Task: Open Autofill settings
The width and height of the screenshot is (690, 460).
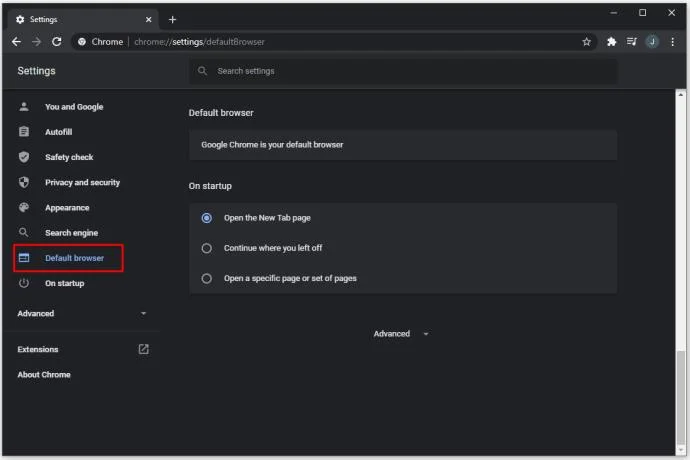Action: pyautogui.click(x=59, y=132)
